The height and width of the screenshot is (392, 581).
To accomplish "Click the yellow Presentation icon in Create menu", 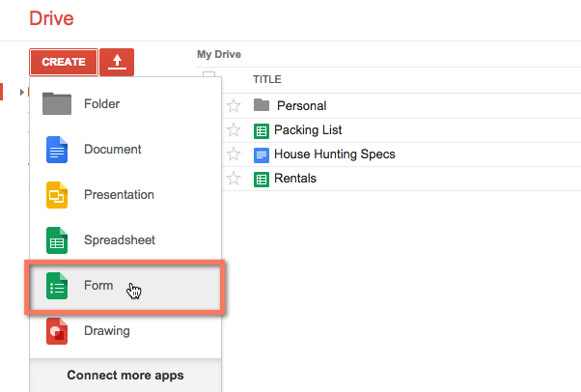I will [58, 195].
